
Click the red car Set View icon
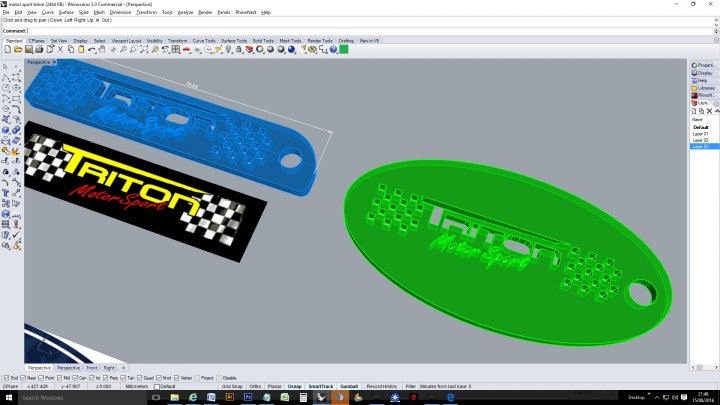pyautogui.click(x=186, y=50)
